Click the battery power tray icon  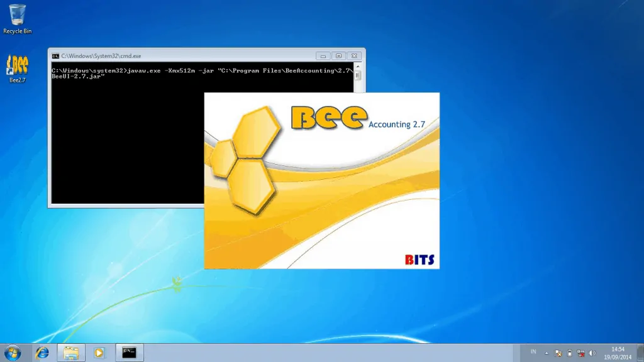569,353
